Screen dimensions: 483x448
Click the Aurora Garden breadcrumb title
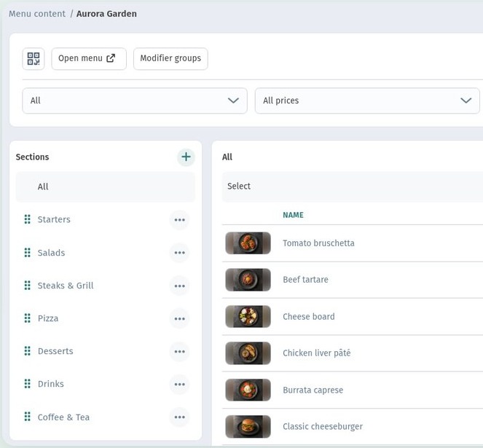[x=106, y=14]
